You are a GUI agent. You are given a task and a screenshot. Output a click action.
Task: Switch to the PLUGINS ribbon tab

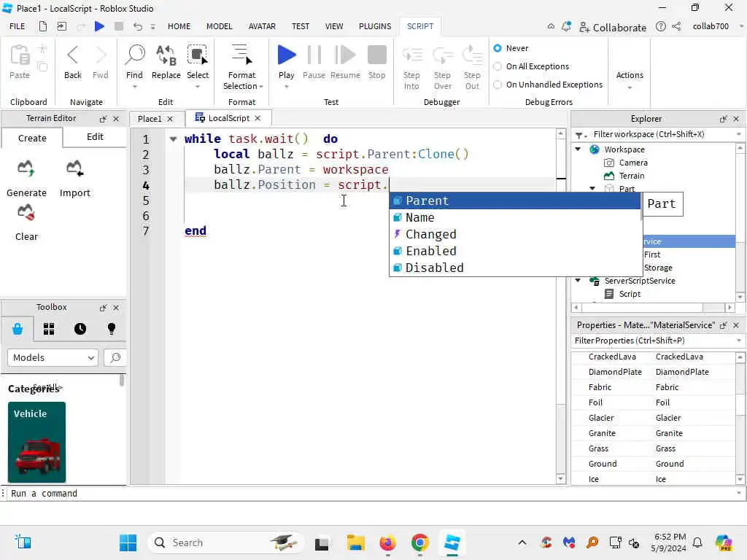[x=375, y=26]
